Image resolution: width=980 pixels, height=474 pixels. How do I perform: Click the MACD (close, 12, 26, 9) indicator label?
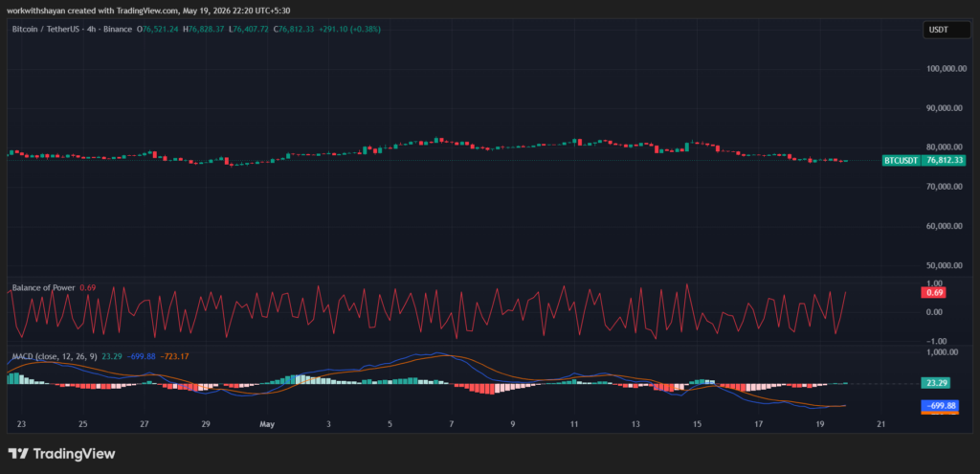[55, 356]
